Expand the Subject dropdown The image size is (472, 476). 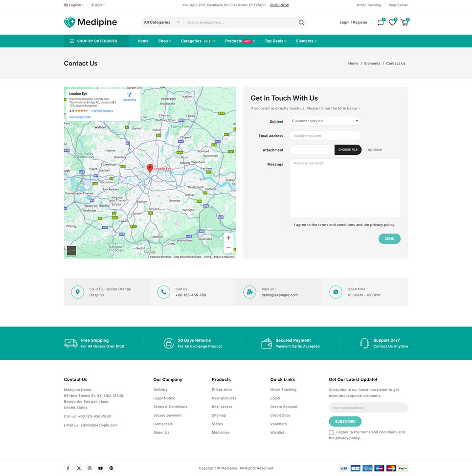click(x=325, y=121)
